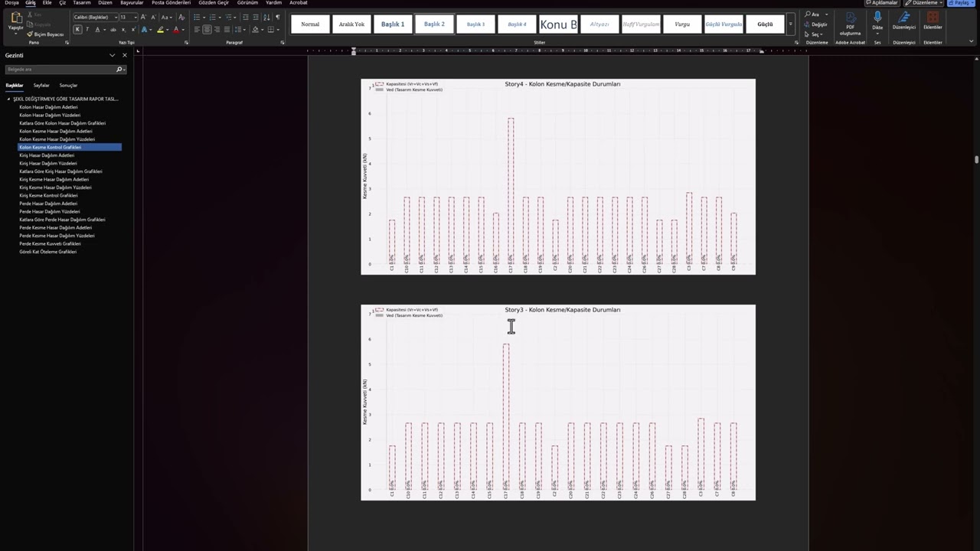Open Gezinti pane options chevron
Screen dimensions: 980x551
coord(112,55)
